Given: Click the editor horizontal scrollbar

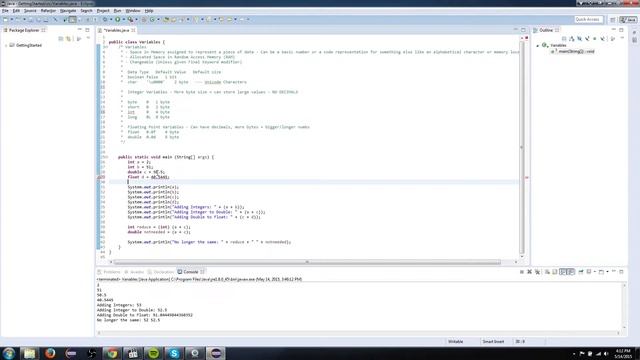Looking at the screenshot, I should [x=307, y=262].
